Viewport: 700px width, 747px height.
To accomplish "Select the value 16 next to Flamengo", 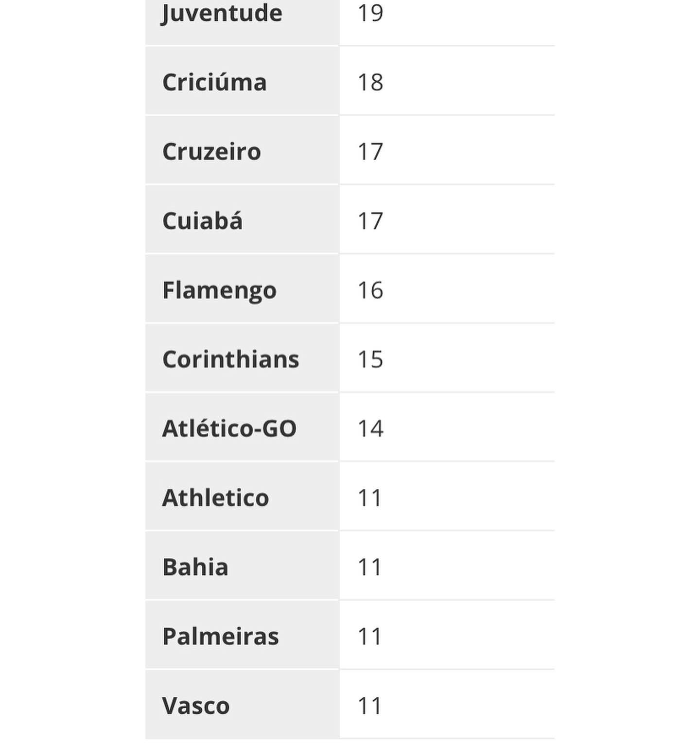I will click(x=370, y=290).
